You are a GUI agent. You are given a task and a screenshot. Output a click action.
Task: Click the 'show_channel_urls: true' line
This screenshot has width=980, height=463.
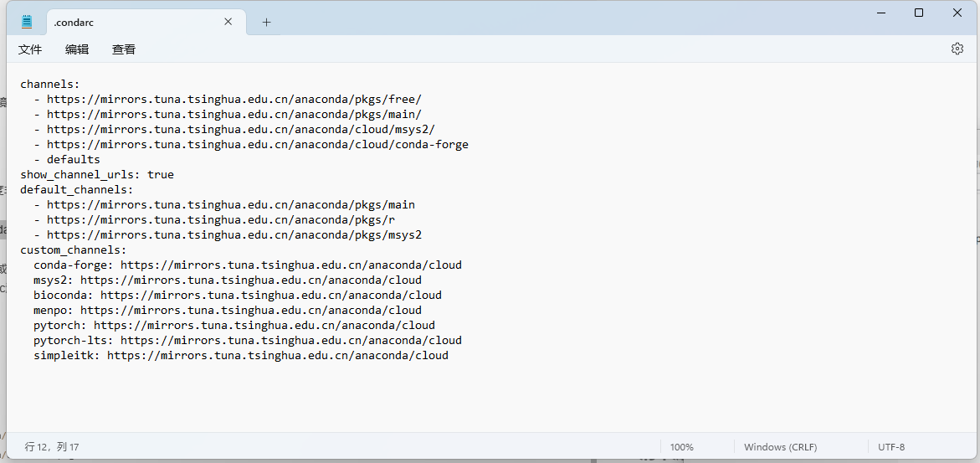97,174
